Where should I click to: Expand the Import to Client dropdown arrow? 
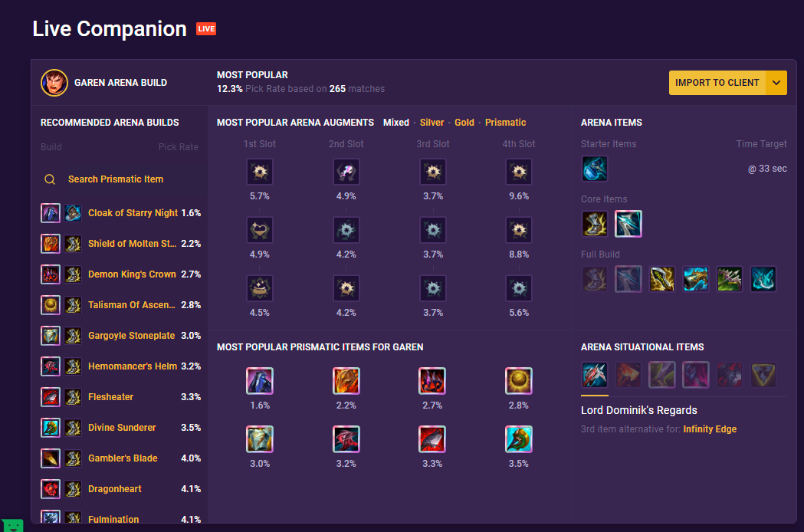click(776, 83)
